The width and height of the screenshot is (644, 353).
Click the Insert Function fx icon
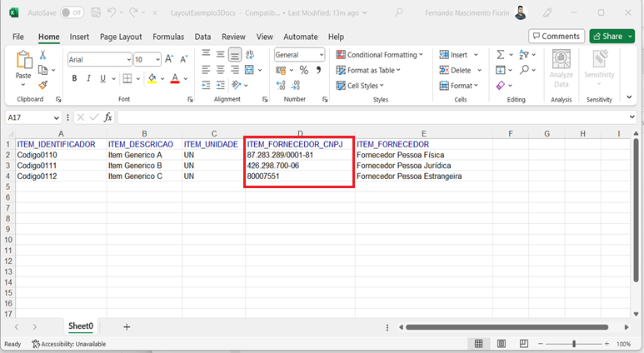107,117
